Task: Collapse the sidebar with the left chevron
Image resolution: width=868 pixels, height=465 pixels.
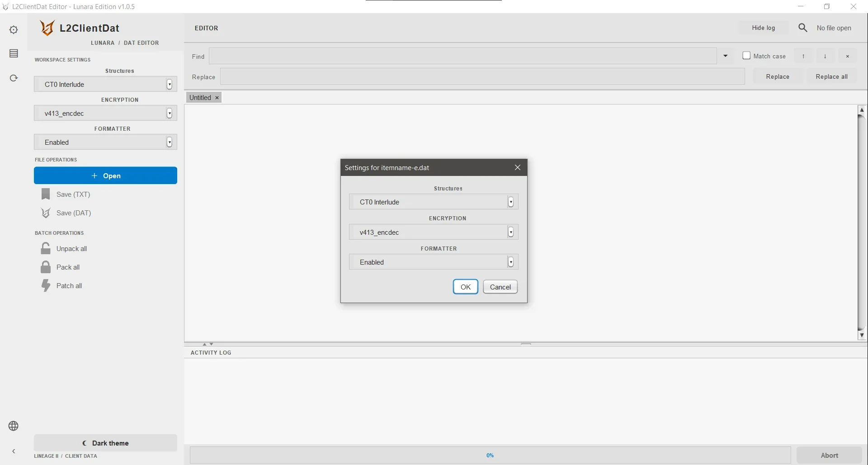Action: pyautogui.click(x=14, y=451)
